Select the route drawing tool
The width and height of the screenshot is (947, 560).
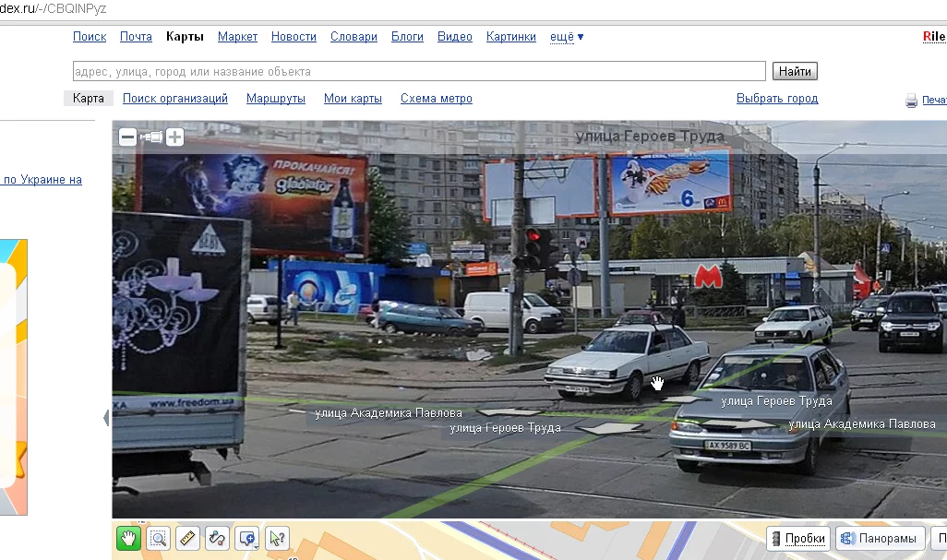coord(218,538)
